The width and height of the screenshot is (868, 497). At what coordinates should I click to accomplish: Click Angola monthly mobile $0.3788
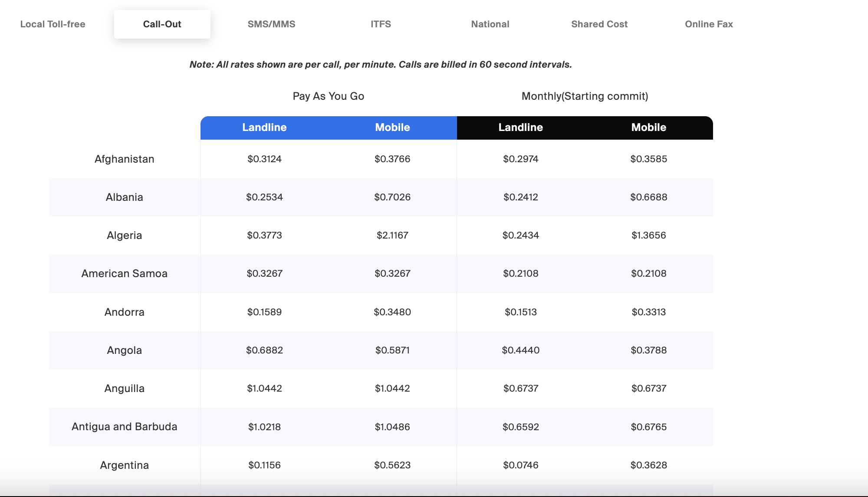tap(649, 350)
